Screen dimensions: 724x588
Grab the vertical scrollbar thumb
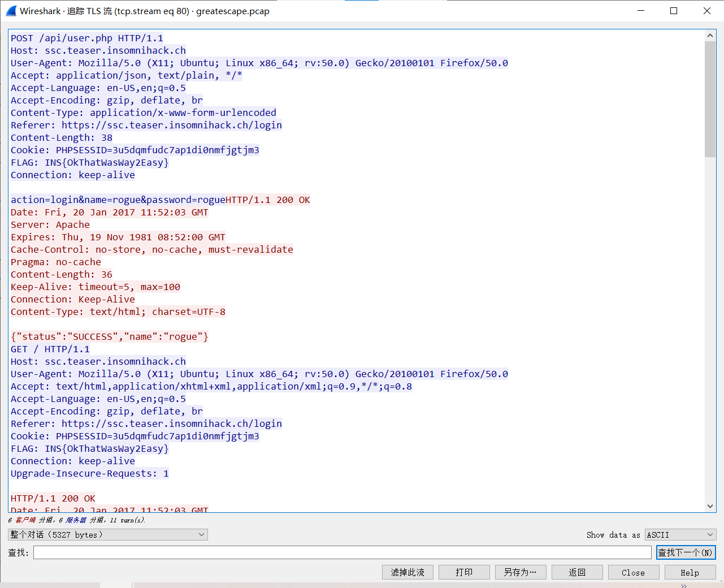tap(710, 99)
